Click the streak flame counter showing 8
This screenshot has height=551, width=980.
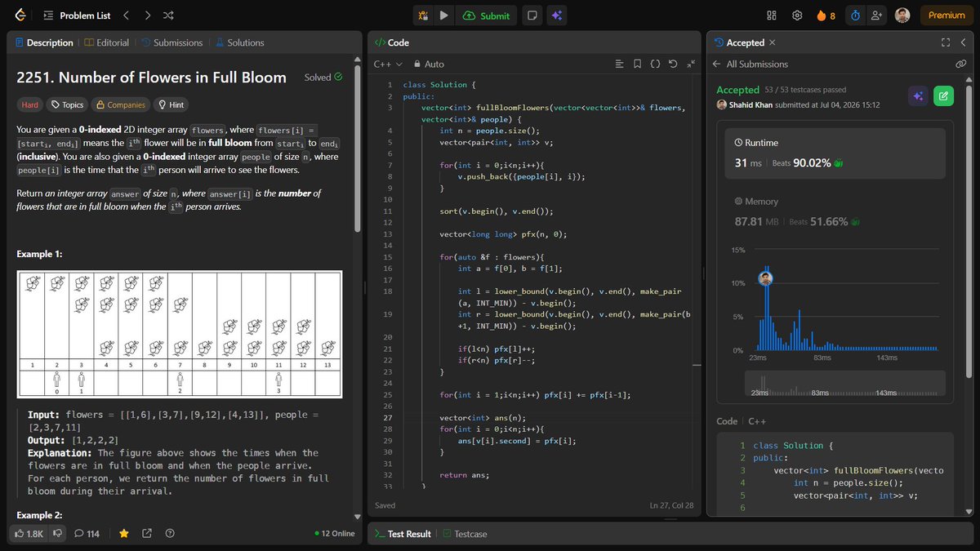(825, 15)
